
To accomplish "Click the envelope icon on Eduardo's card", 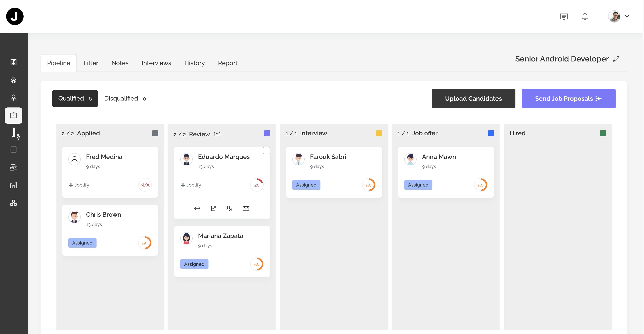I will coord(246,208).
